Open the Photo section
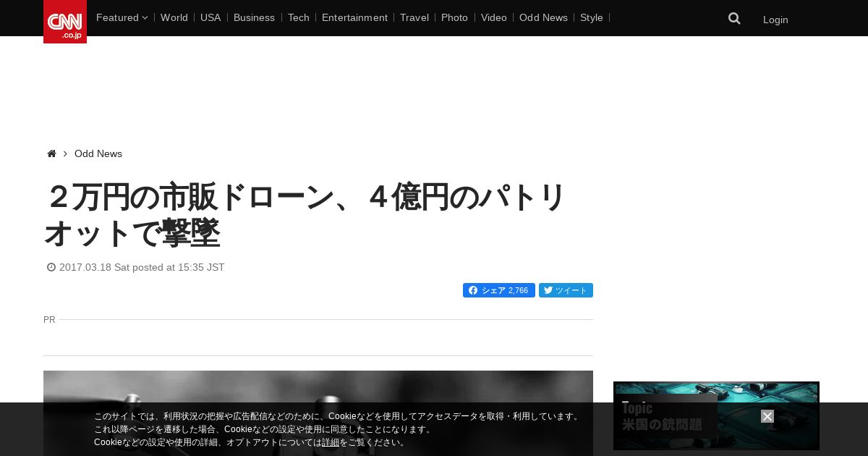 [454, 17]
